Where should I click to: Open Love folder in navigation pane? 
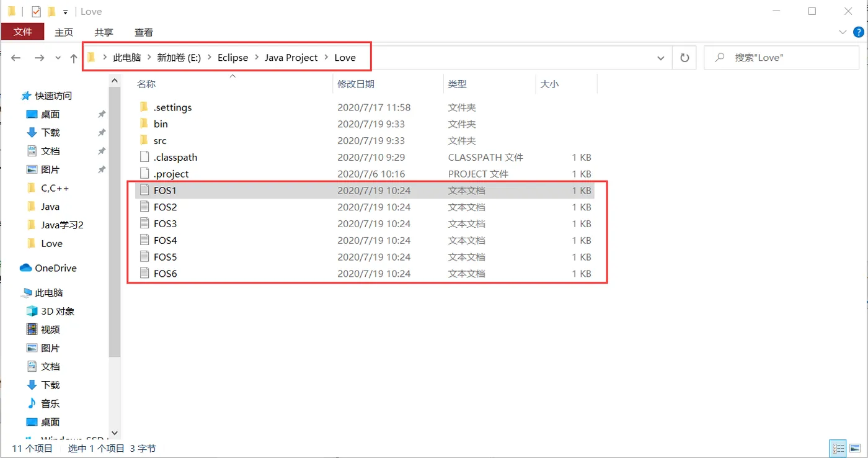[x=51, y=243]
